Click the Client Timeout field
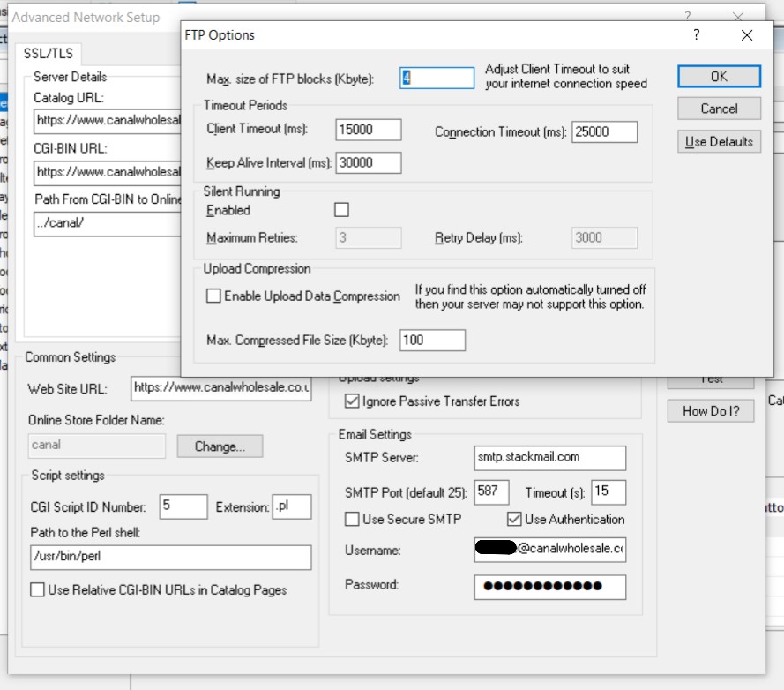784x690 pixels. [x=369, y=130]
